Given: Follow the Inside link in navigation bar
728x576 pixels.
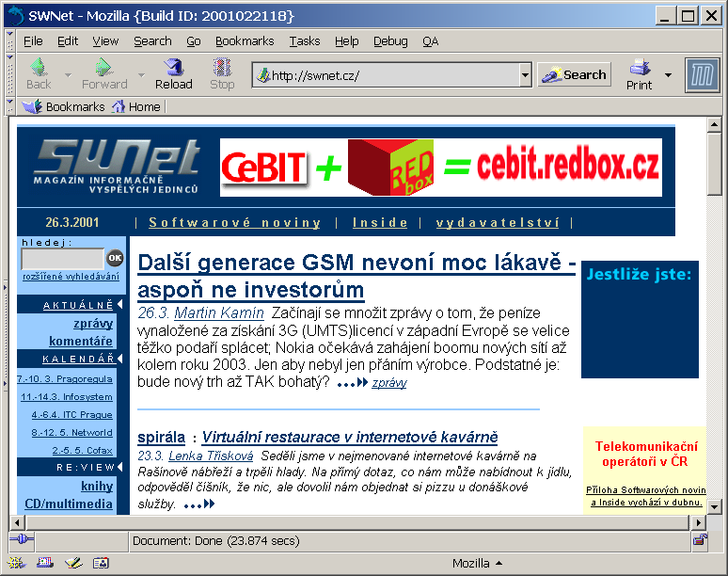Looking at the screenshot, I should (x=380, y=222).
